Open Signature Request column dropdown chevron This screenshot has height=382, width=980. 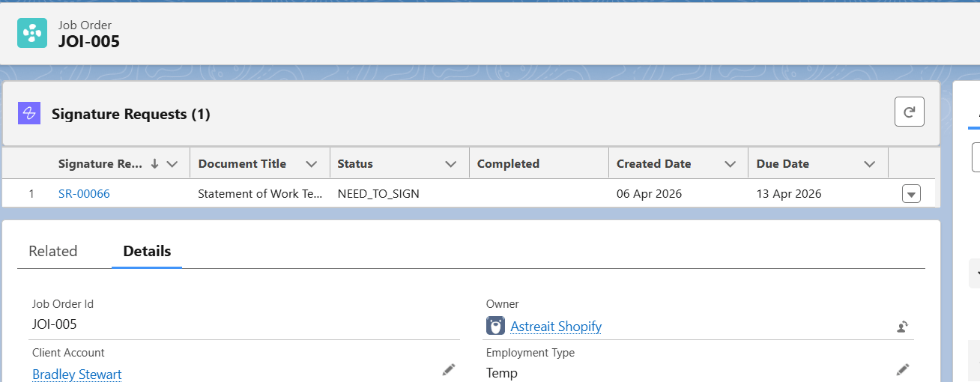point(172,164)
